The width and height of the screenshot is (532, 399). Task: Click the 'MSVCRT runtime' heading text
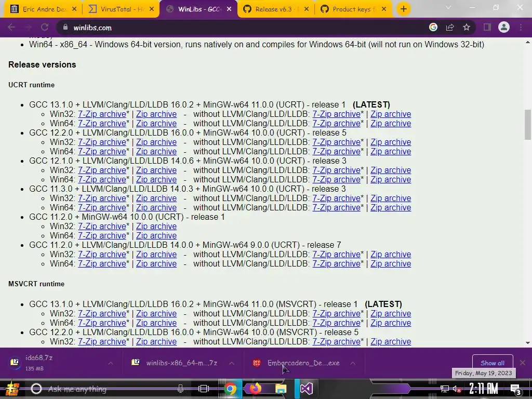coord(36,284)
